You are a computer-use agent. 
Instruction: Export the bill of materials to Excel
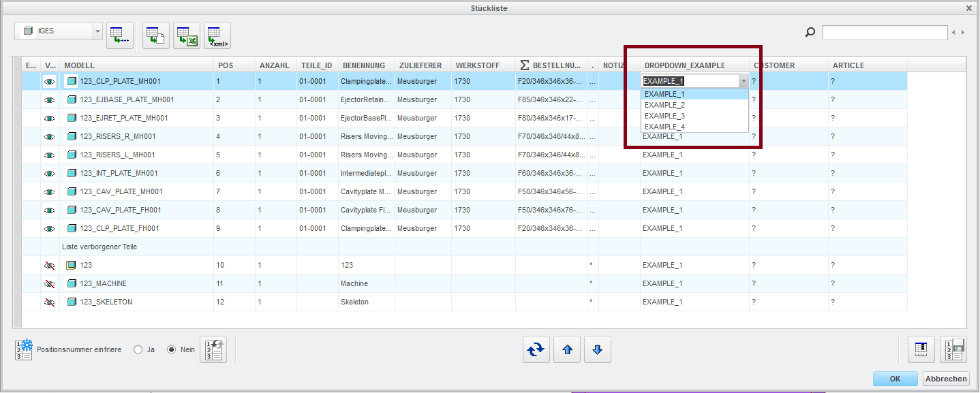[187, 35]
